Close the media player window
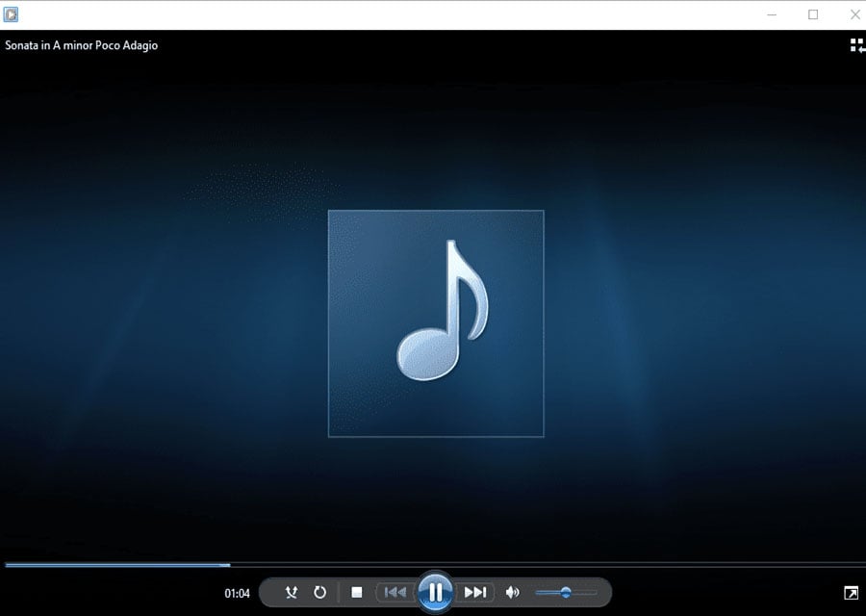Screen dimensions: 866x616 pos(854,14)
